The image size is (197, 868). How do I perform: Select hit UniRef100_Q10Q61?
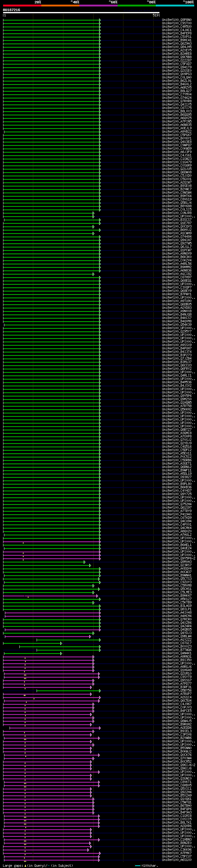point(176,799)
